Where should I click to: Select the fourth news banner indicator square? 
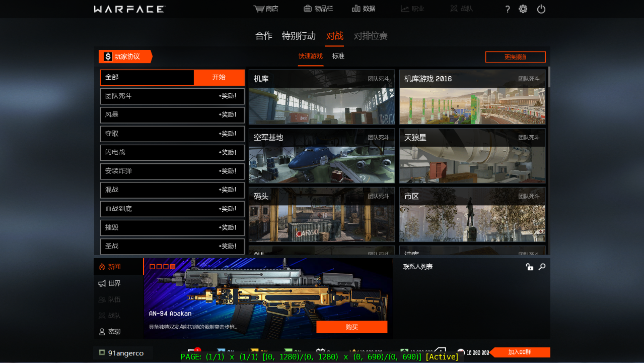pos(173,266)
